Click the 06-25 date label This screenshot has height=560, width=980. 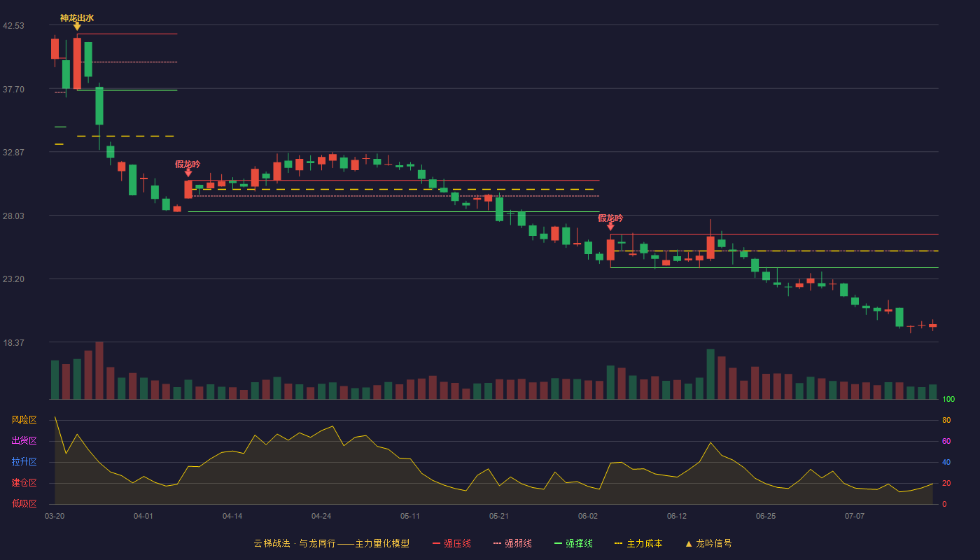coord(766,516)
